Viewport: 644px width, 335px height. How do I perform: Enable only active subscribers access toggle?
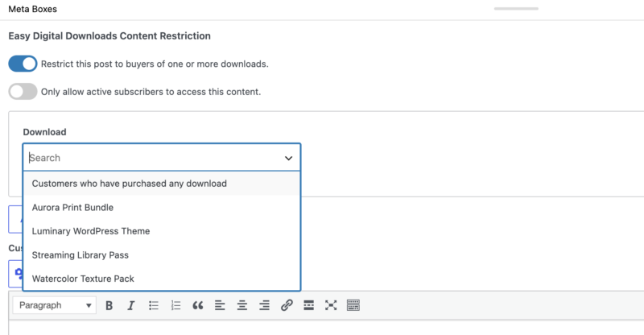coord(23,91)
